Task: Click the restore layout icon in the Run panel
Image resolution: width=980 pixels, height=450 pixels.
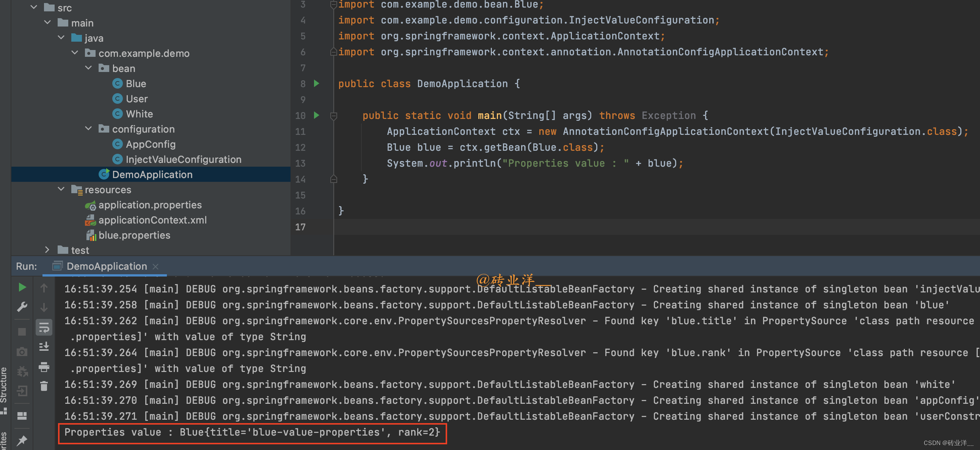Action: 22,416
